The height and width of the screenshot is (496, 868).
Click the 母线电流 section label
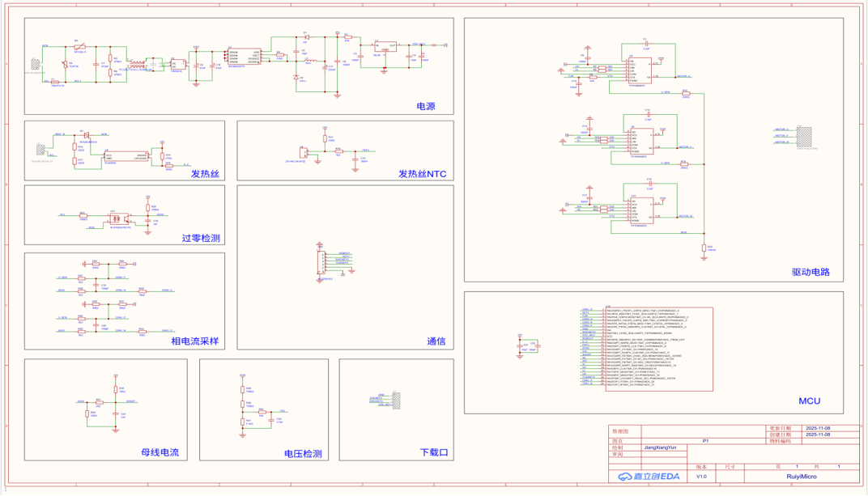tap(160, 451)
